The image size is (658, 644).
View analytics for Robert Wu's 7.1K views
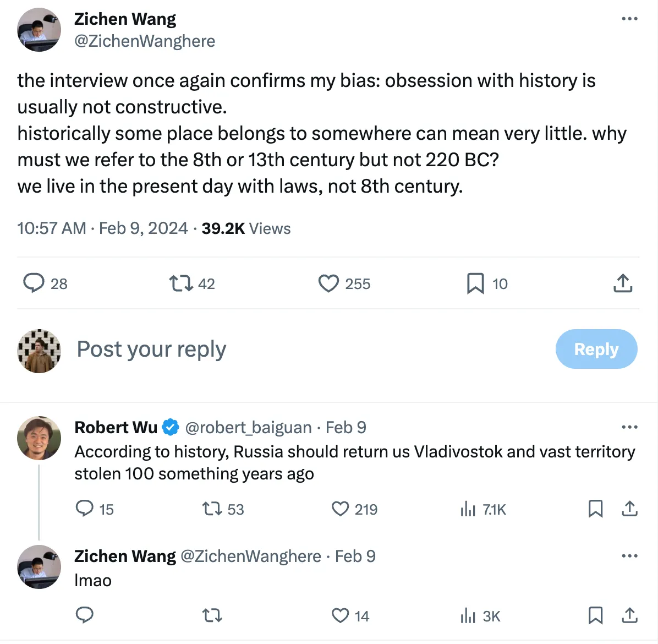coord(468,509)
